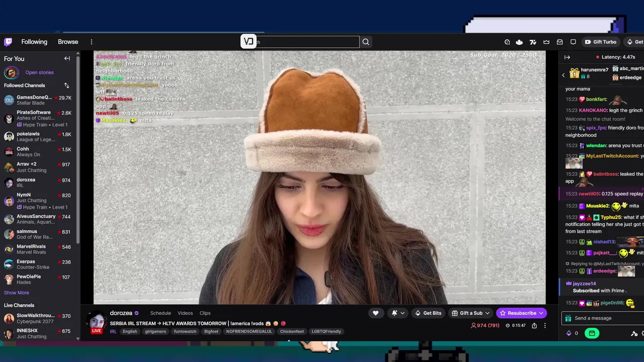Collapse the For You sidebar
The width and height of the screenshot is (644, 362).
coord(67,59)
